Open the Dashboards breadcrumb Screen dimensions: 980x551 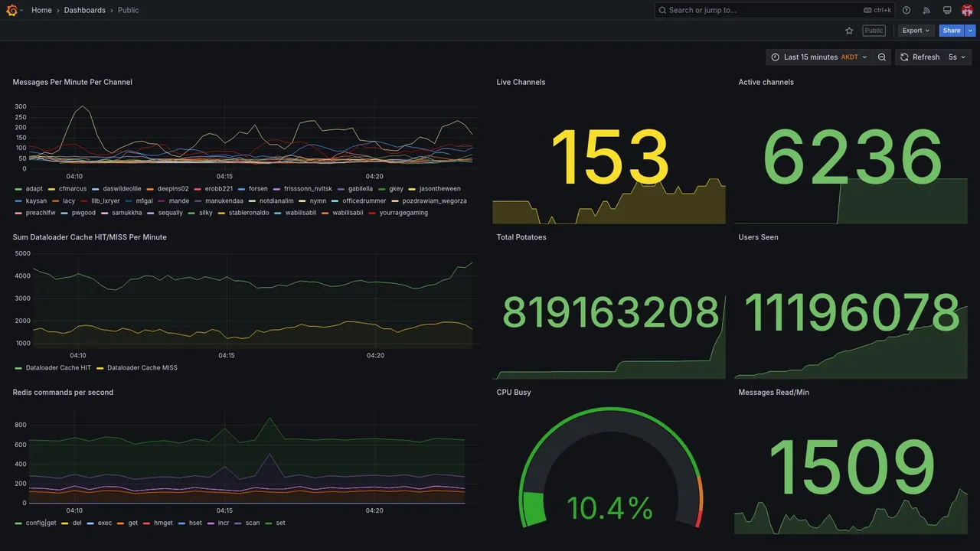click(x=85, y=10)
